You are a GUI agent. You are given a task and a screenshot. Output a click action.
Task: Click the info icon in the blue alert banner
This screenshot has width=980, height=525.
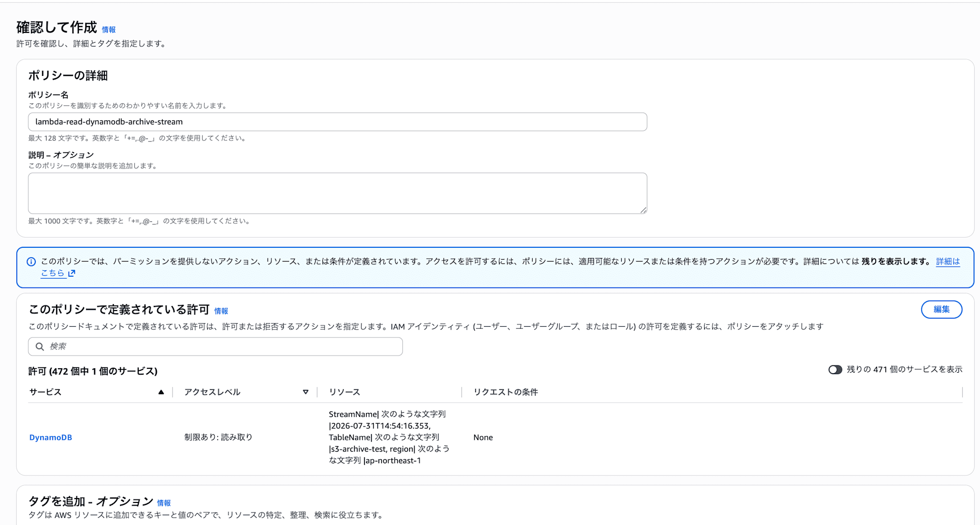pyautogui.click(x=31, y=262)
